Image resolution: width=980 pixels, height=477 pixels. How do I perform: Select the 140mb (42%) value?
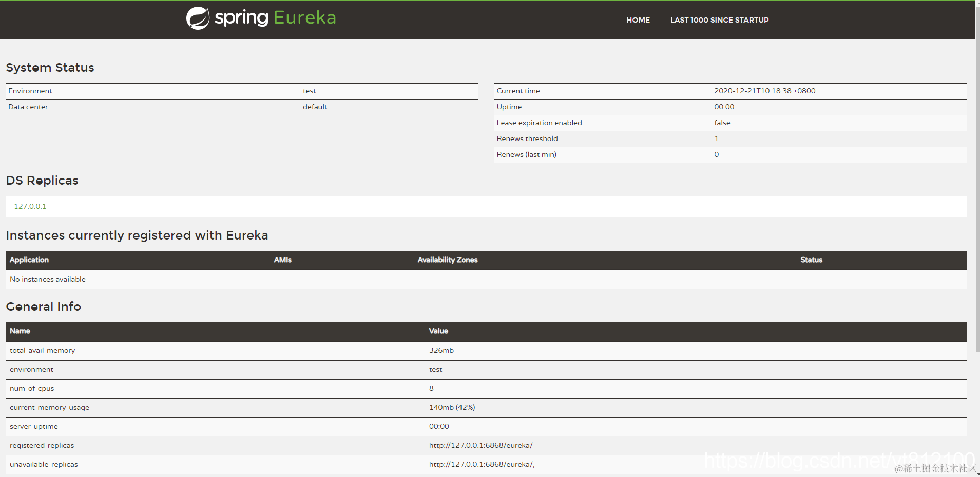click(x=452, y=407)
